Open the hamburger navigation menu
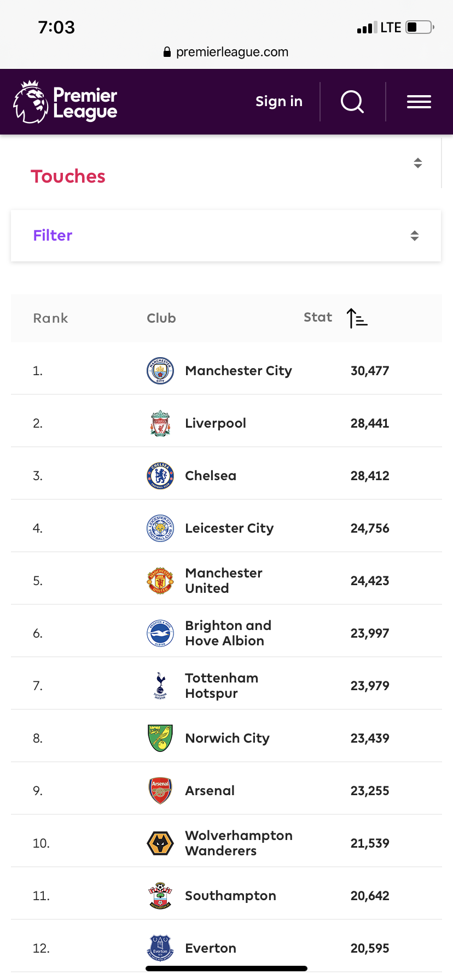453x980 pixels. (x=419, y=102)
